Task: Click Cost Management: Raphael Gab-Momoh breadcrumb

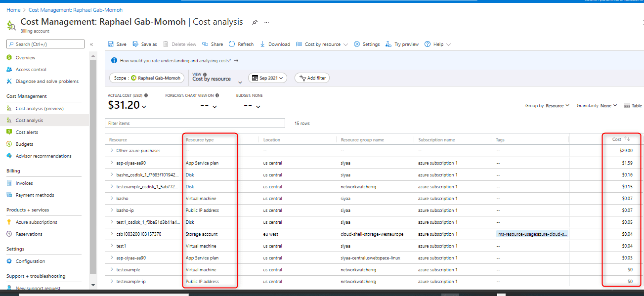Action: tap(76, 10)
